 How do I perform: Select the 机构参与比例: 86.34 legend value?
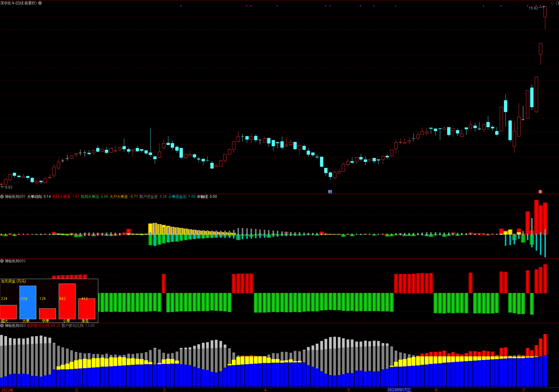43,326
